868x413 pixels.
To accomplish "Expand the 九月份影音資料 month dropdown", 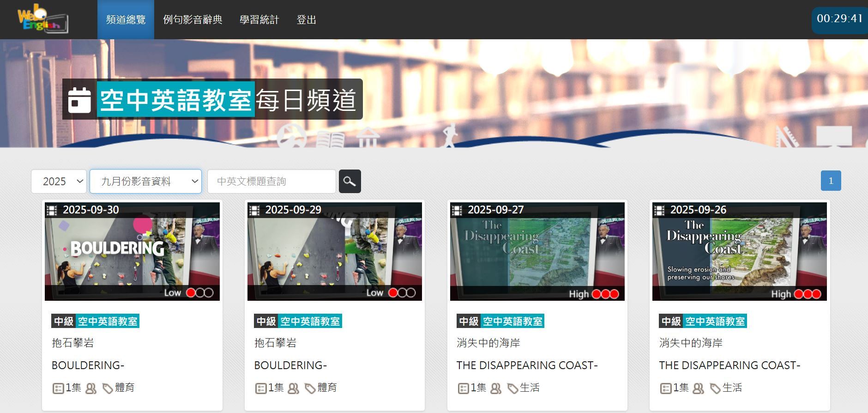I will point(145,182).
